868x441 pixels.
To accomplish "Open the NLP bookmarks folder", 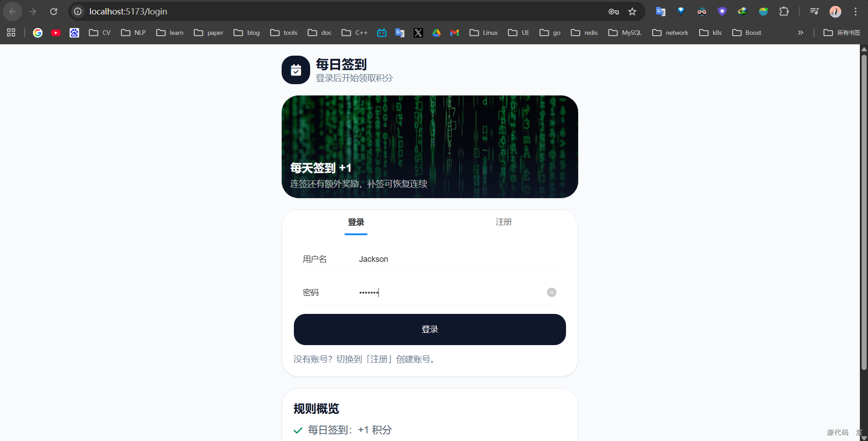I will 133,33.
